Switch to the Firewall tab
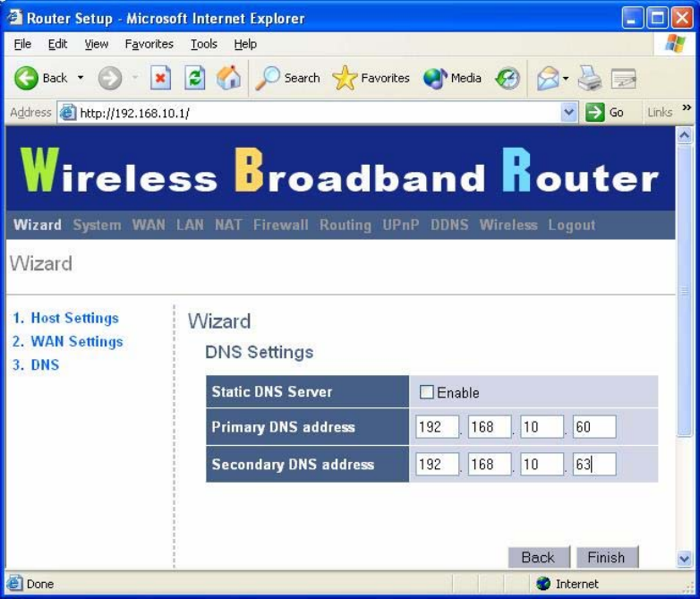This screenshot has height=599, width=700. coord(280,225)
